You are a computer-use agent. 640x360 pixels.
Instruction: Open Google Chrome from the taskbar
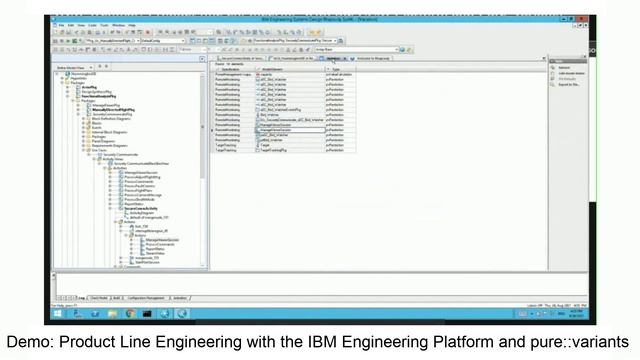click(130, 313)
